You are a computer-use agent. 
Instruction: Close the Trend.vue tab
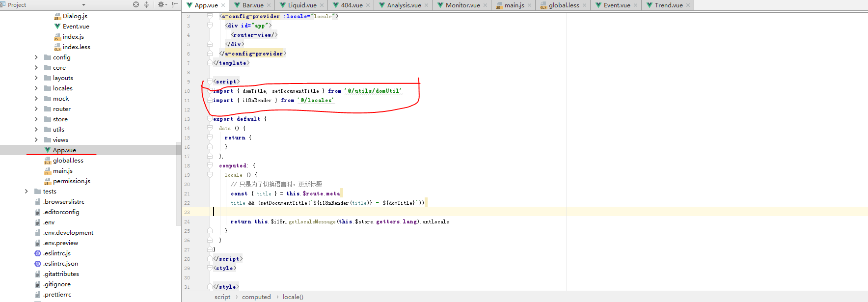pyautogui.click(x=688, y=5)
